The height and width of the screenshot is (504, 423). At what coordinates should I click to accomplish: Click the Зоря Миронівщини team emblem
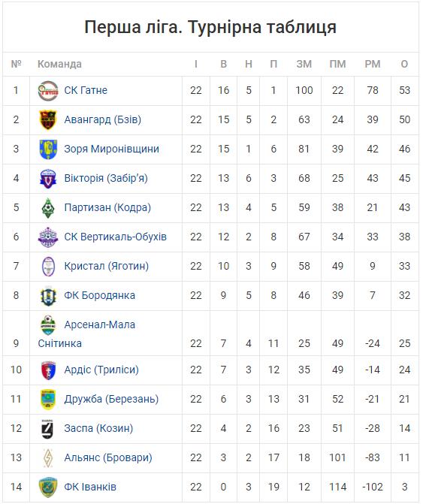[48, 149]
